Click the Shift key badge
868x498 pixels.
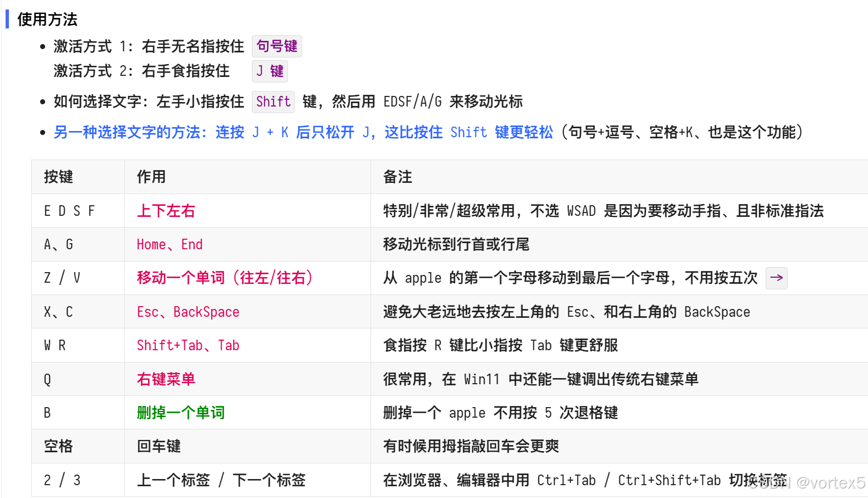(273, 101)
